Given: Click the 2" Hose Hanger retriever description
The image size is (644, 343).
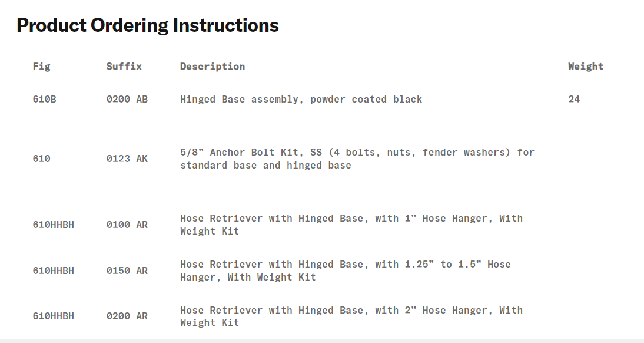Looking at the screenshot, I should (351, 316).
